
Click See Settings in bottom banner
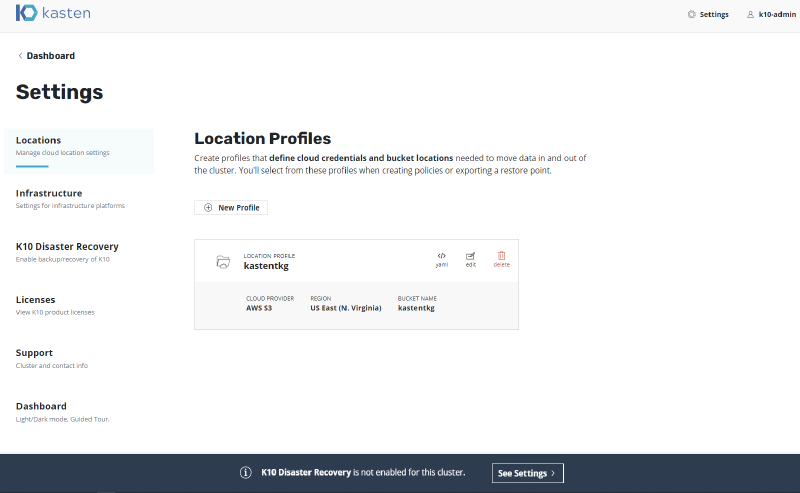(528, 473)
